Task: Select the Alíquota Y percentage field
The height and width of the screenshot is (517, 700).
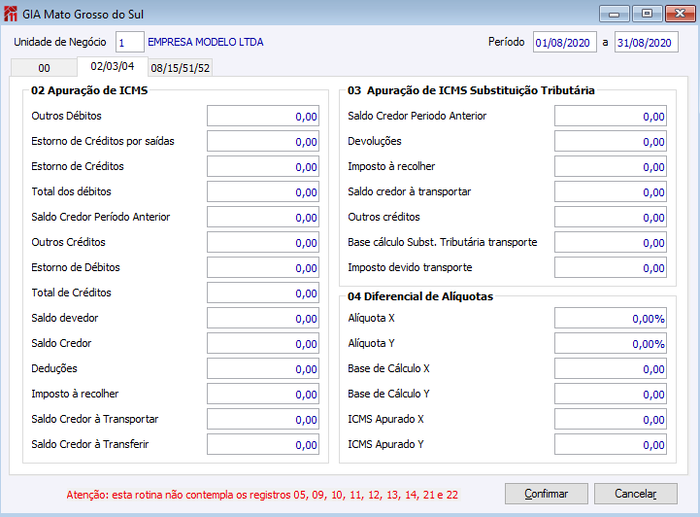Action: pyautogui.click(x=610, y=344)
